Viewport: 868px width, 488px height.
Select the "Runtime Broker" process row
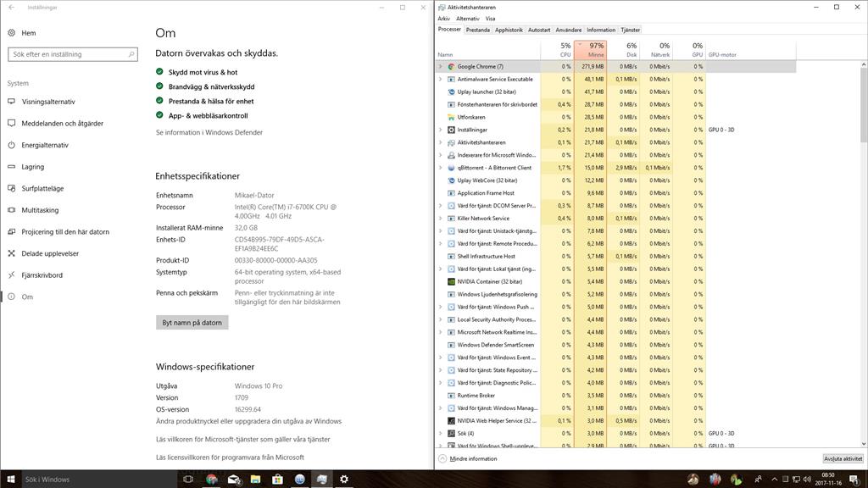(616, 396)
